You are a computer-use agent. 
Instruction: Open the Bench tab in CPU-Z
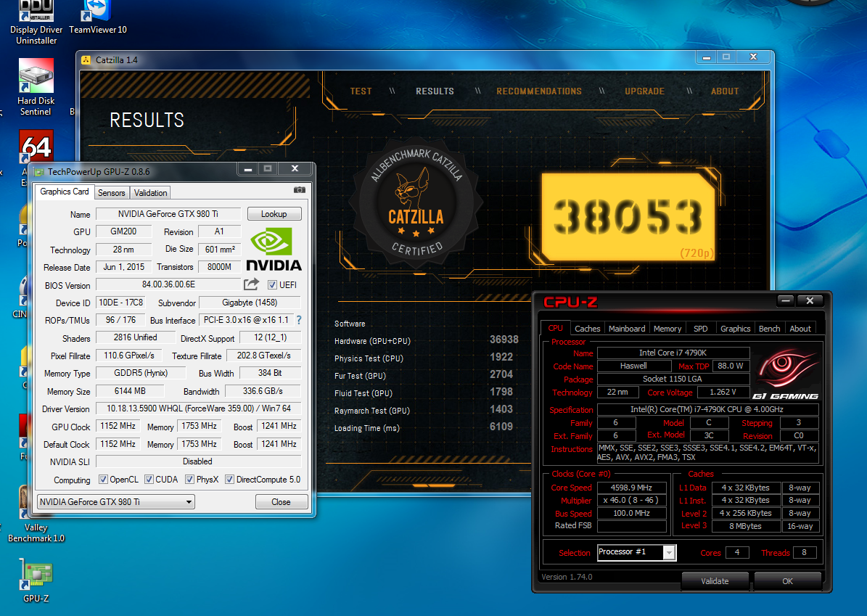769,329
